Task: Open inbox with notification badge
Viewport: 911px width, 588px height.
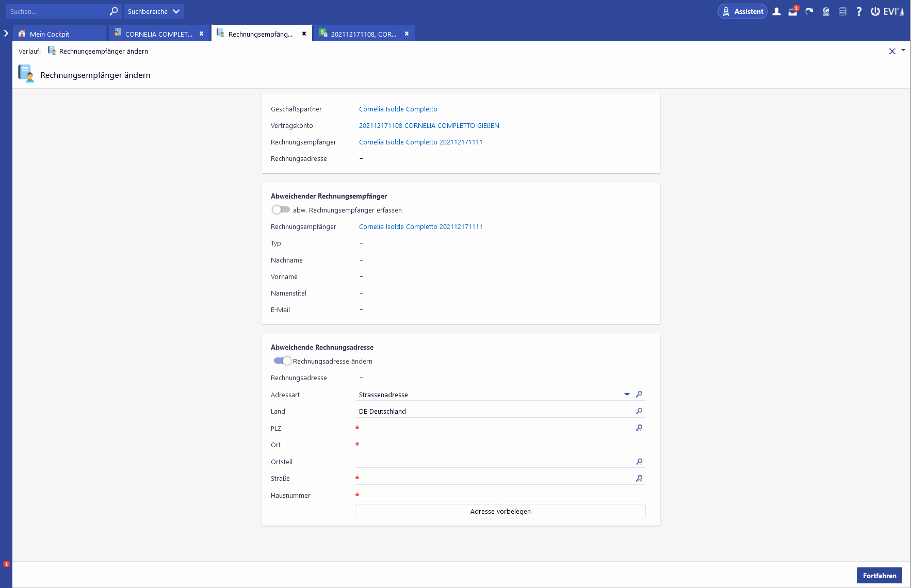Action: click(x=793, y=11)
